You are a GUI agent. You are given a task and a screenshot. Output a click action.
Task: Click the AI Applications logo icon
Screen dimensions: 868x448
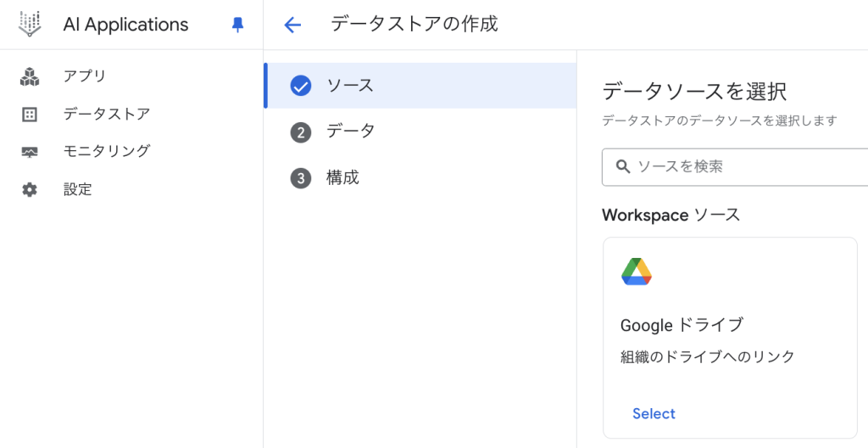(30, 25)
